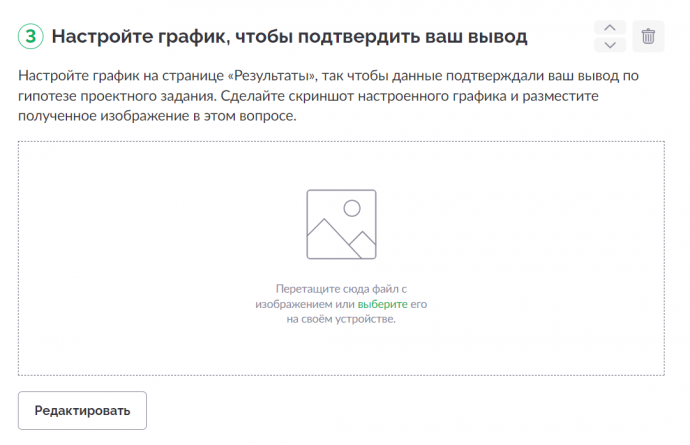This screenshot has width=690, height=445.
Task: Click the green step number 3 badge
Action: click(x=30, y=36)
